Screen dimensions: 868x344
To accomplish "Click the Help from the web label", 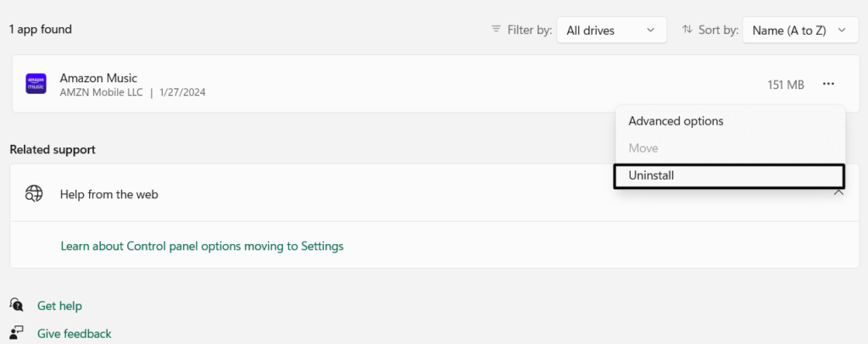I will (108, 194).
